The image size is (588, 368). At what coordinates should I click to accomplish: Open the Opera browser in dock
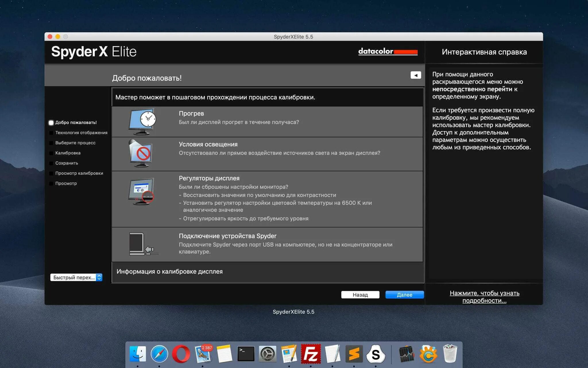[x=181, y=354]
